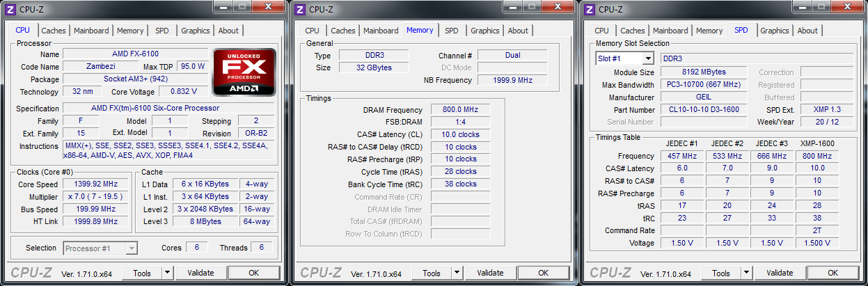Click the GEIL manufacturer value
Image resolution: width=868 pixels, height=286 pixels.
tap(704, 97)
